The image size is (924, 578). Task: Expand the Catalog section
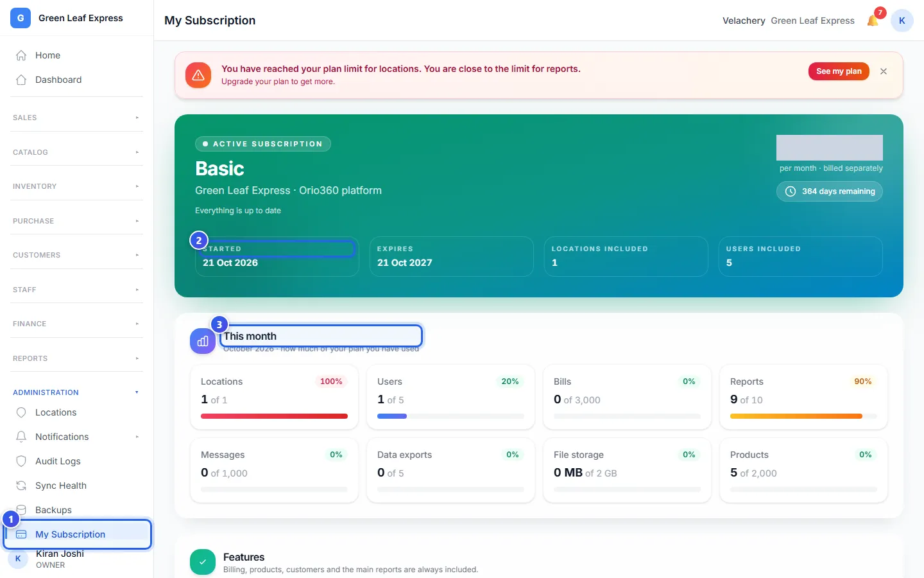(76, 152)
